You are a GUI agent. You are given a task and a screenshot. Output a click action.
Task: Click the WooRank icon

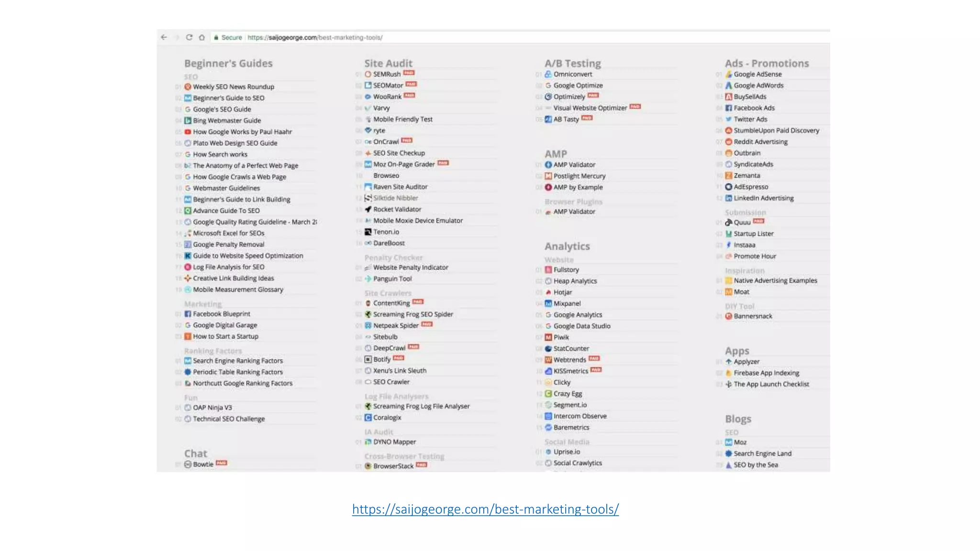[368, 97]
